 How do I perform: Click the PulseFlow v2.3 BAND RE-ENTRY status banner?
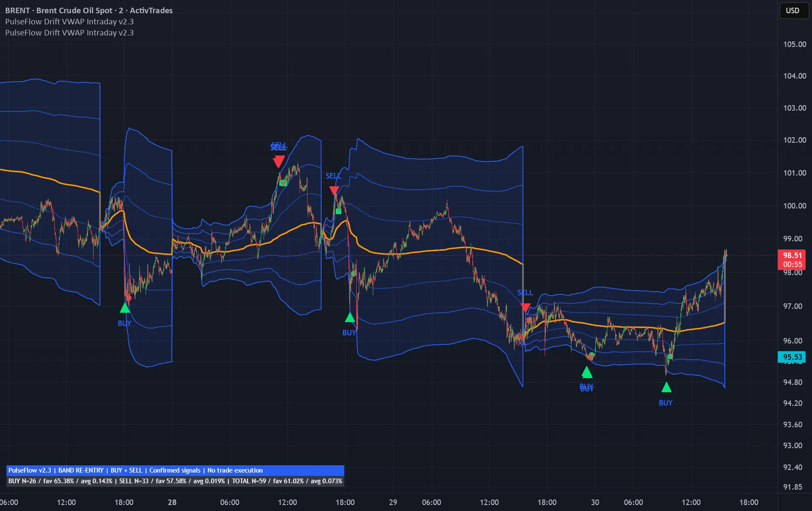point(175,470)
